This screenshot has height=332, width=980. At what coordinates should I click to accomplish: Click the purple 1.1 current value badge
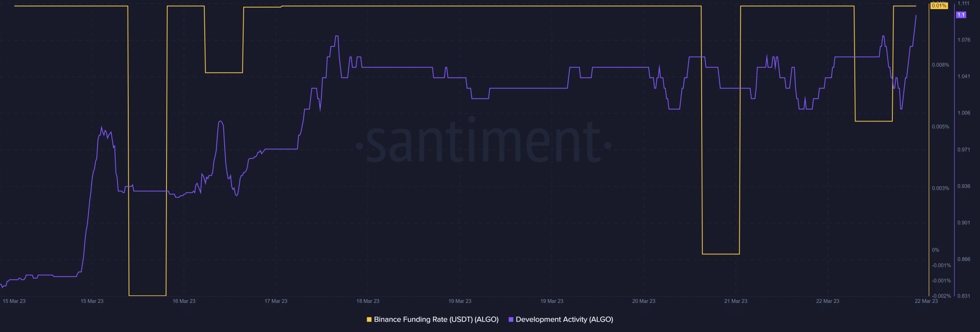(x=961, y=15)
